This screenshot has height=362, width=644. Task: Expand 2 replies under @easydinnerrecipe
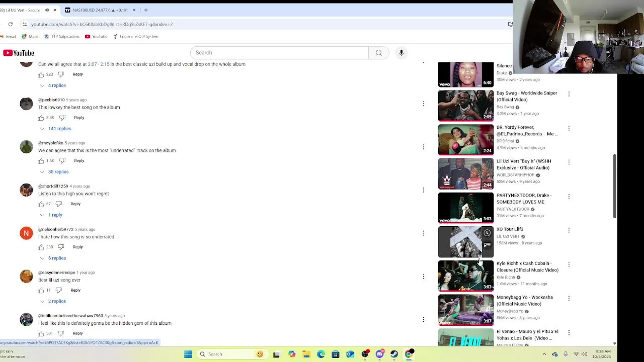point(53,302)
